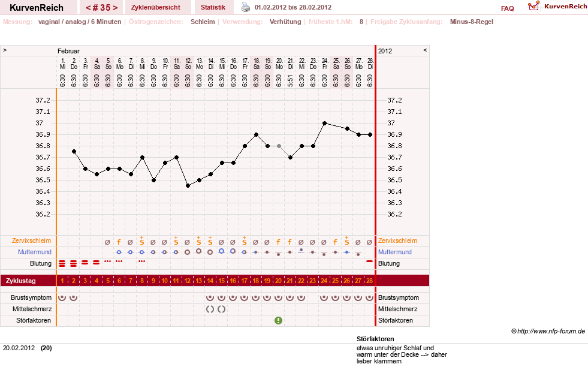588x379 pixels.
Task: Click the left Zervixschleim row label
Action: pyautogui.click(x=32, y=240)
